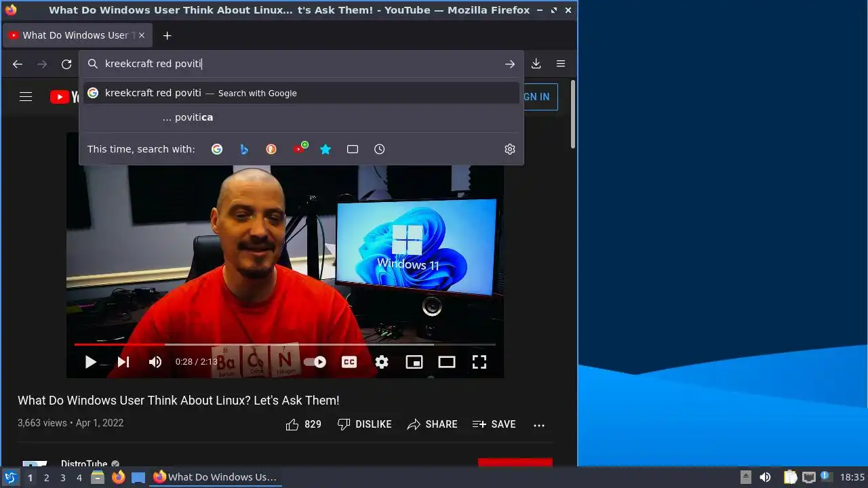Skip to the next video
Image resolution: width=868 pixels, height=488 pixels.
tap(123, 362)
